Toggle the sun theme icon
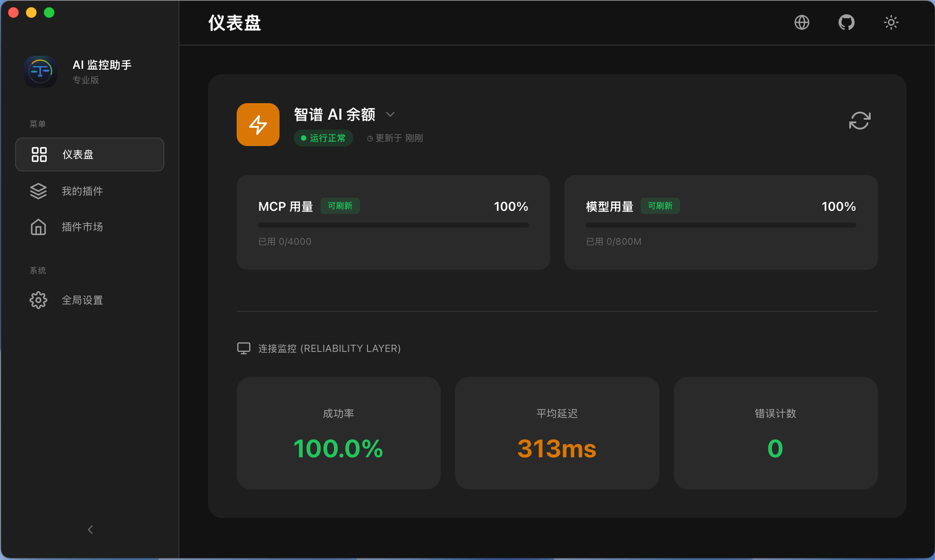Viewport: 935px width, 560px height. (891, 22)
